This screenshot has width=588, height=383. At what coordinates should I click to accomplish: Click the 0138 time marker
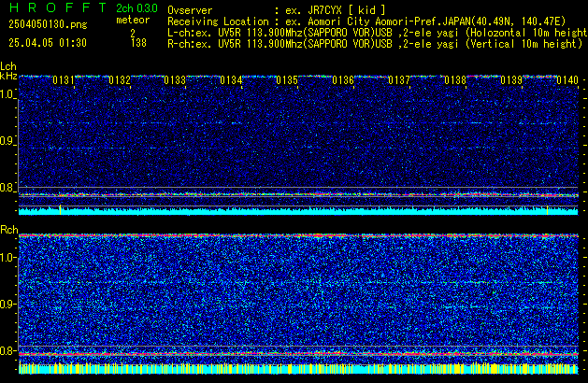point(455,80)
